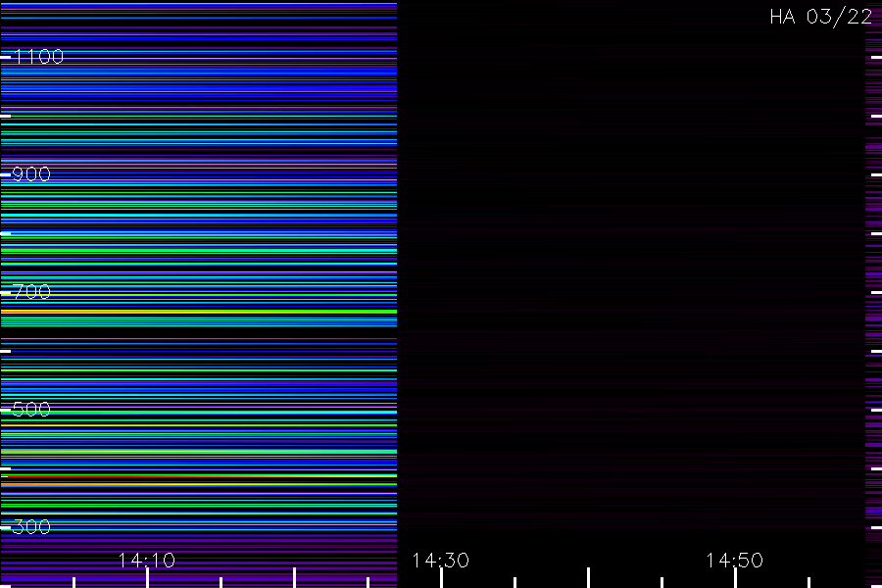Image resolution: width=882 pixels, height=588 pixels.
Task: Select the tall time tick under 14:50
Action: (735, 578)
